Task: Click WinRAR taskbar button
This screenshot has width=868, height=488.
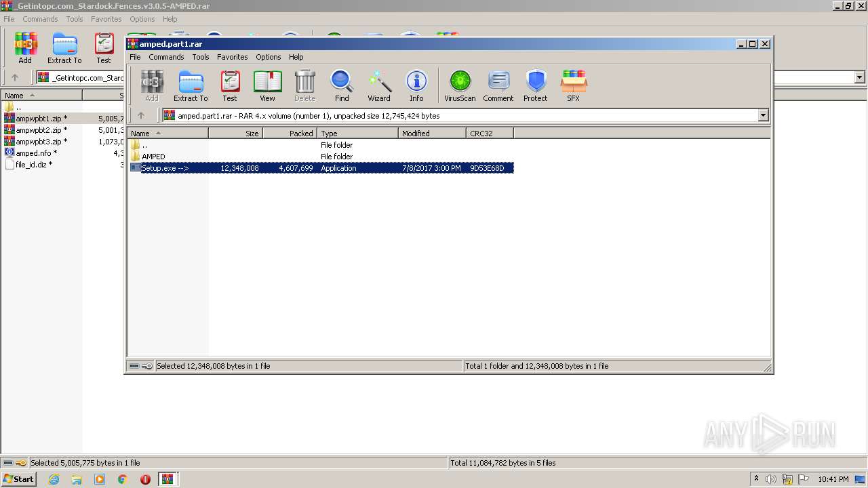Action: point(167,479)
